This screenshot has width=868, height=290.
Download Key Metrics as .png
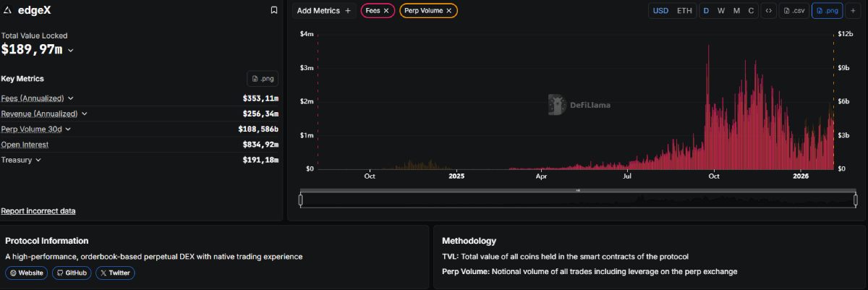coord(263,79)
